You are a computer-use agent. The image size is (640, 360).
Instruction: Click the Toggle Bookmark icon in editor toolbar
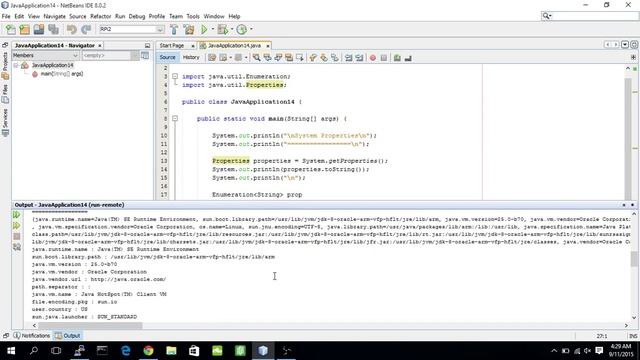335,58
